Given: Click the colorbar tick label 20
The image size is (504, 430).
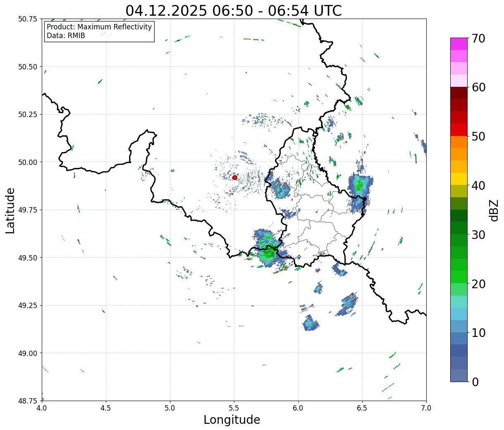Looking at the screenshot, I should 478,284.
